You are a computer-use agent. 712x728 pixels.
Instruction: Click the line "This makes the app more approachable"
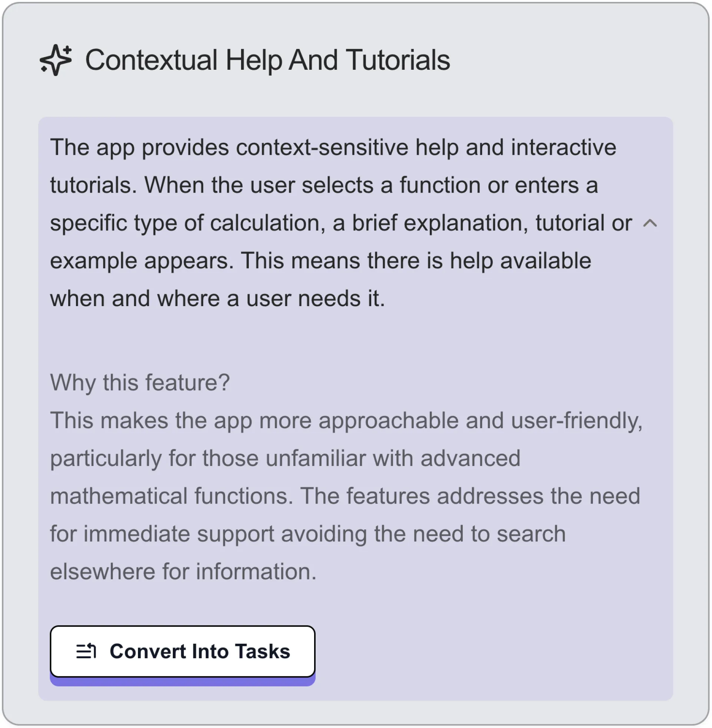[346, 420]
